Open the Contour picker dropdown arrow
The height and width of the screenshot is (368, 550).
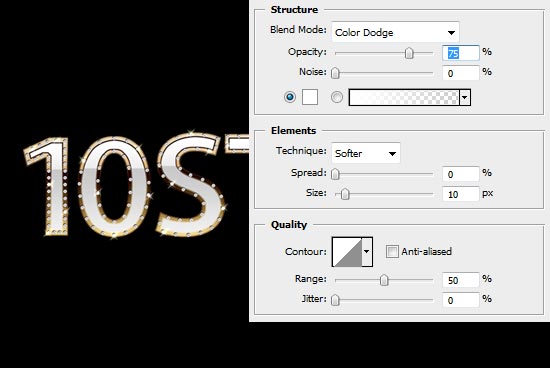pyautogui.click(x=367, y=252)
